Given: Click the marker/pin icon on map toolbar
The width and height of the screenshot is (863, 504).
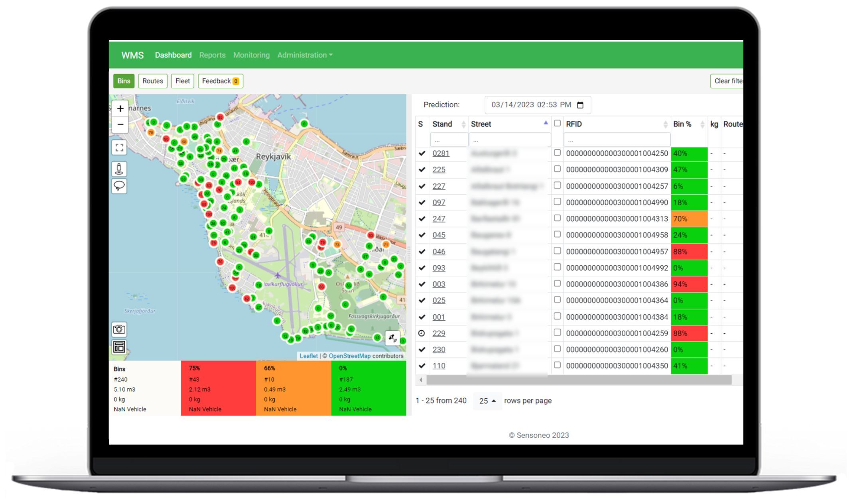Looking at the screenshot, I should [x=119, y=168].
